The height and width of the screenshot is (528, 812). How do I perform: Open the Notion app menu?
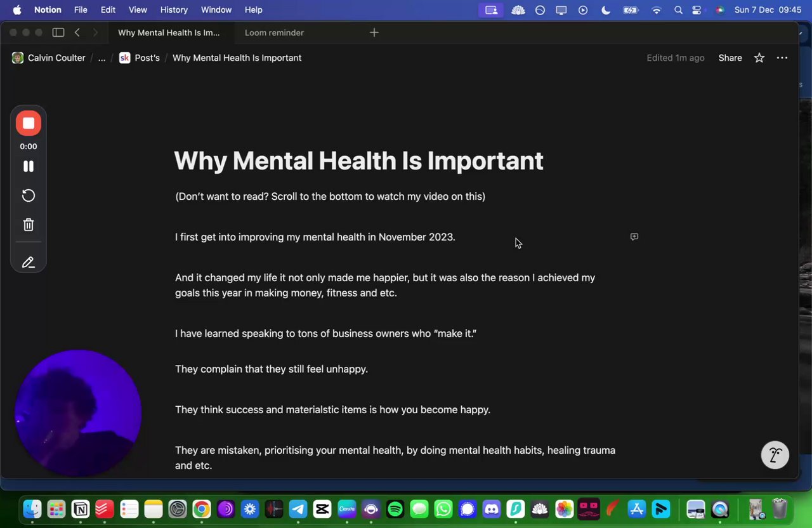point(48,10)
